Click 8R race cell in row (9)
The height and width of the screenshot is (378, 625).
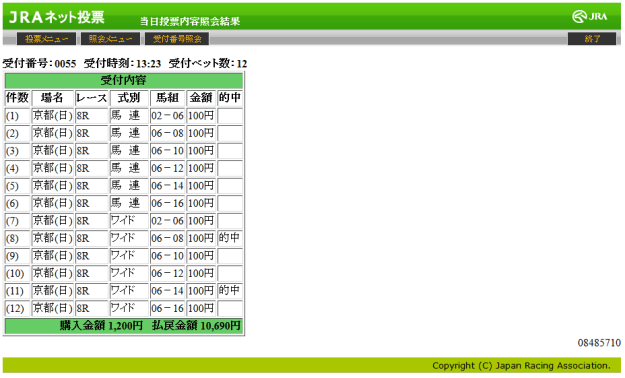coord(92,256)
